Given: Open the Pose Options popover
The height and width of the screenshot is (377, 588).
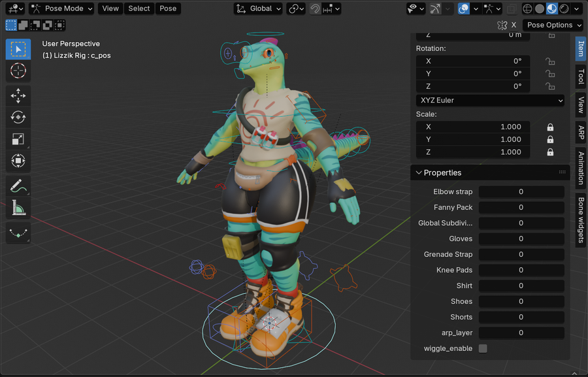Looking at the screenshot, I should click(554, 25).
